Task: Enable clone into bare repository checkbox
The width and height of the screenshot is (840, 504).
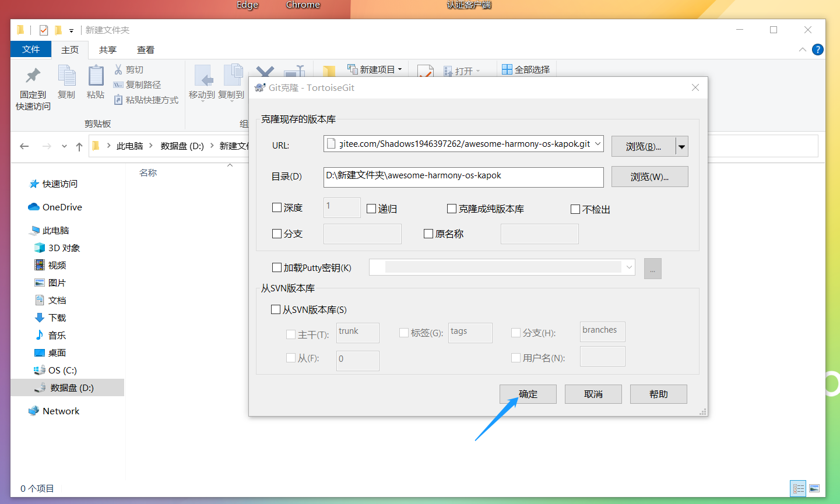Action: pyautogui.click(x=452, y=209)
